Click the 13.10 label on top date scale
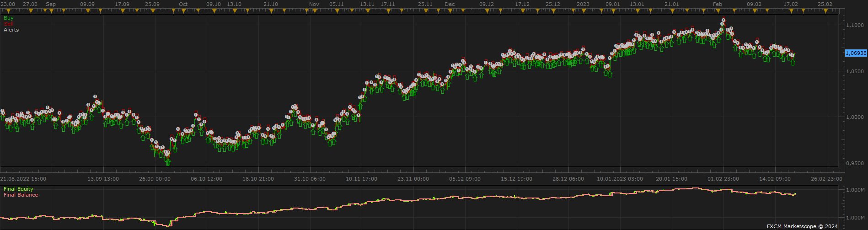This screenshot has height=230, width=868. (x=234, y=4)
